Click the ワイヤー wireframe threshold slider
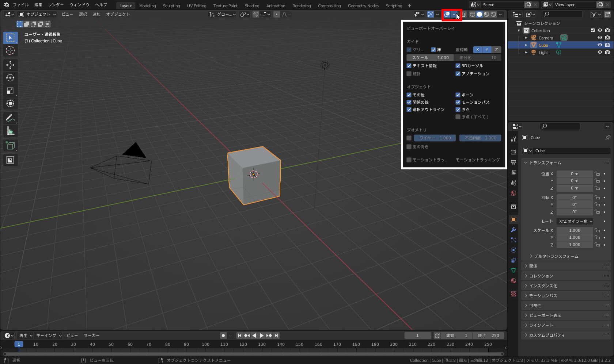This screenshot has width=614, height=364. 435,138
